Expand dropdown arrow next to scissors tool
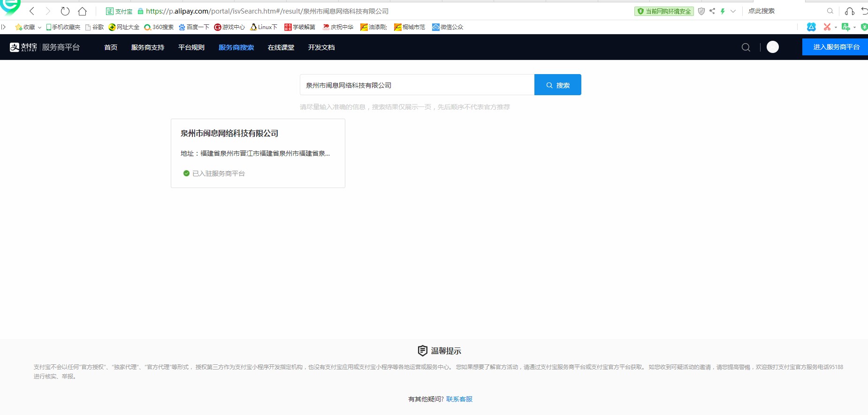868x415 pixels. 836,28
